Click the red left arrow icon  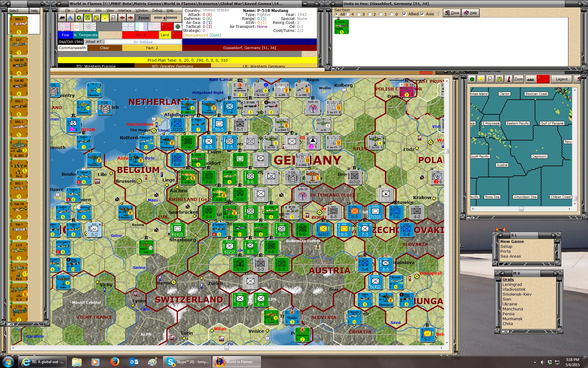point(122,18)
